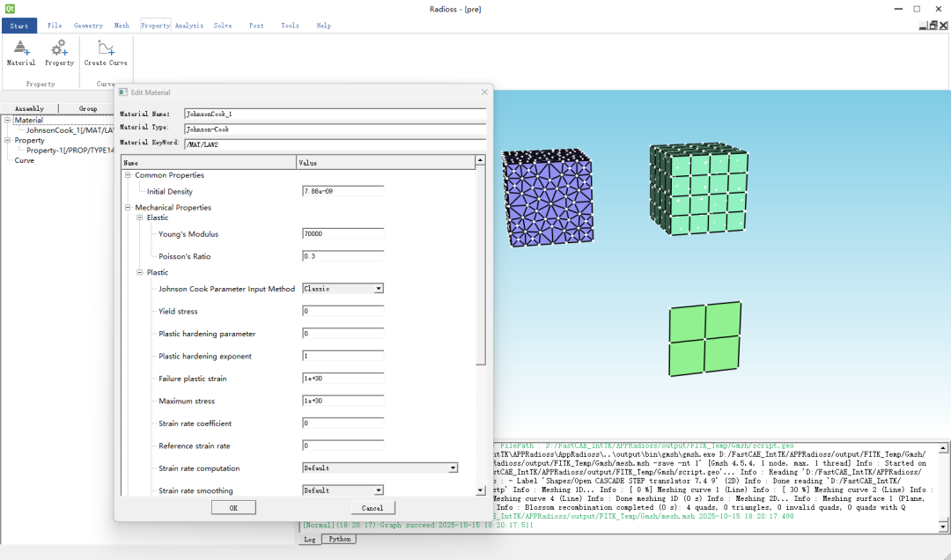
Task: Confirm with the OK button
Action: pyautogui.click(x=233, y=508)
